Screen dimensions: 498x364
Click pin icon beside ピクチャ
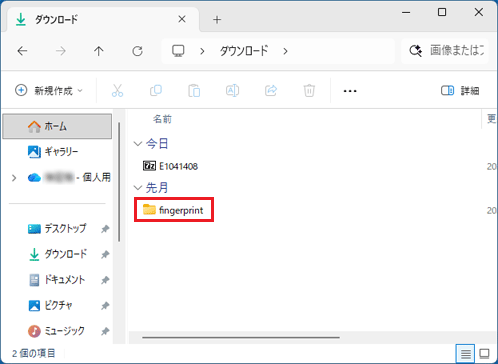click(x=105, y=305)
